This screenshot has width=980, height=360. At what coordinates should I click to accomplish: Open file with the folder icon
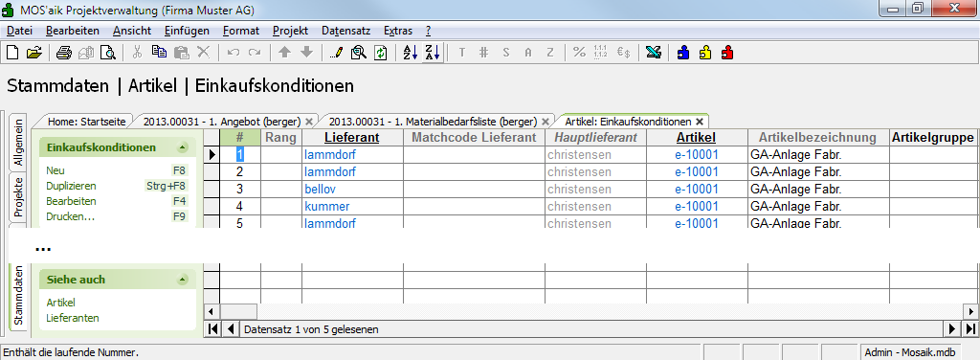(33, 53)
